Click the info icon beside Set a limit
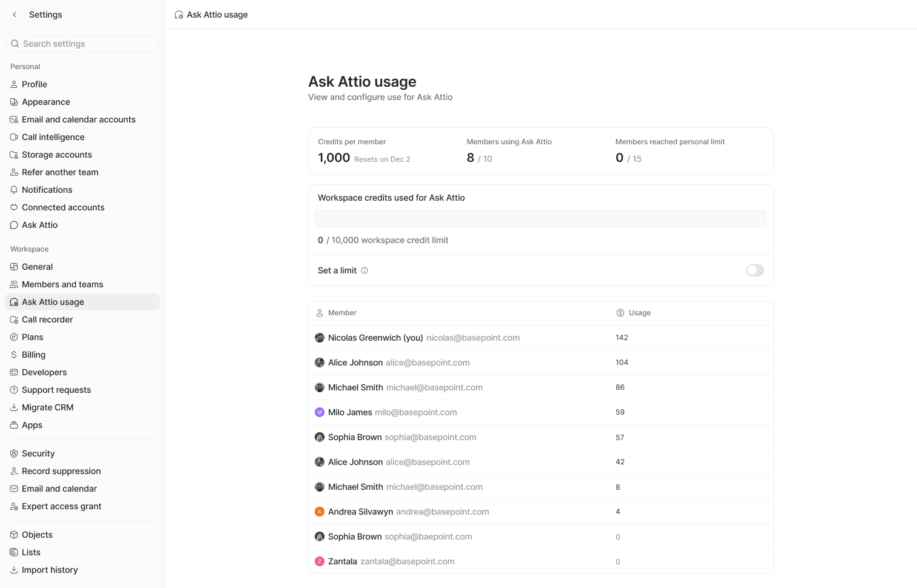The image size is (917, 588). click(x=364, y=270)
